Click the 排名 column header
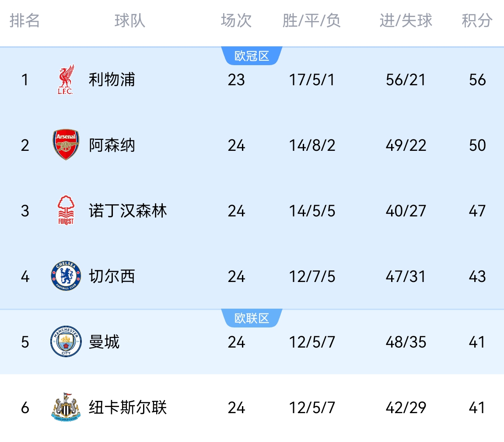The width and height of the screenshot is (504, 442). point(25,21)
